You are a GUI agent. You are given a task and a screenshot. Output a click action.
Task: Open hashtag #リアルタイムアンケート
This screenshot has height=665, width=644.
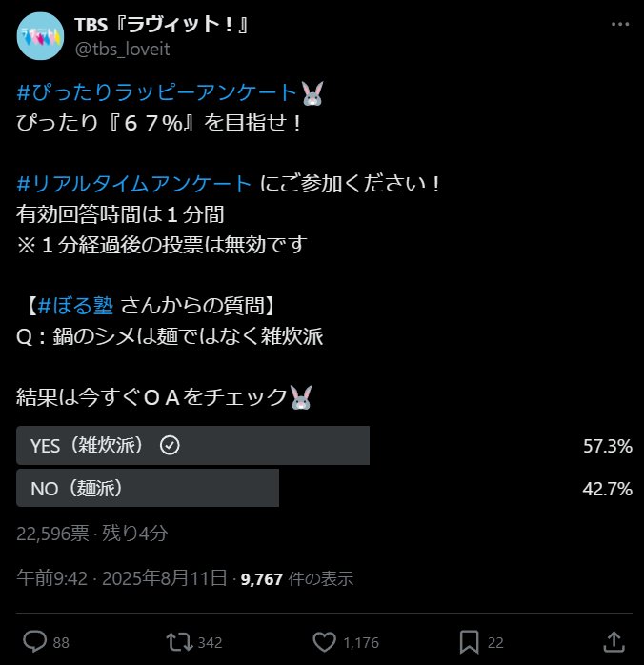(x=134, y=184)
